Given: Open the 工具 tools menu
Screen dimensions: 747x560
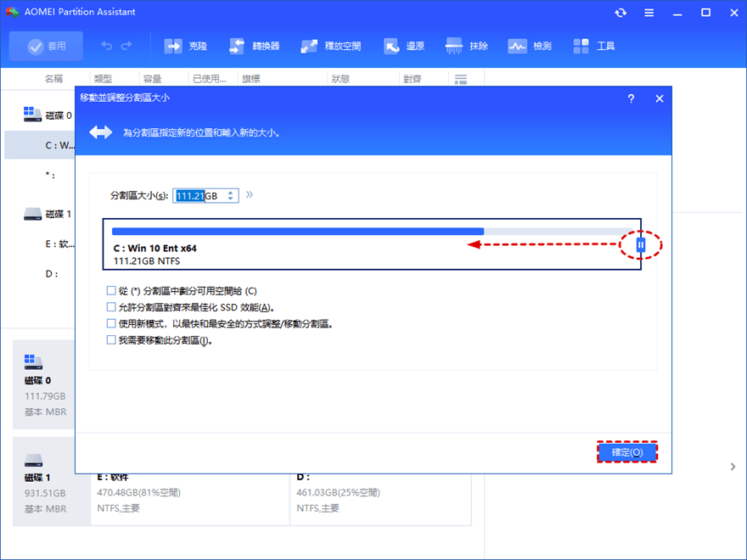Looking at the screenshot, I should coord(593,46).
